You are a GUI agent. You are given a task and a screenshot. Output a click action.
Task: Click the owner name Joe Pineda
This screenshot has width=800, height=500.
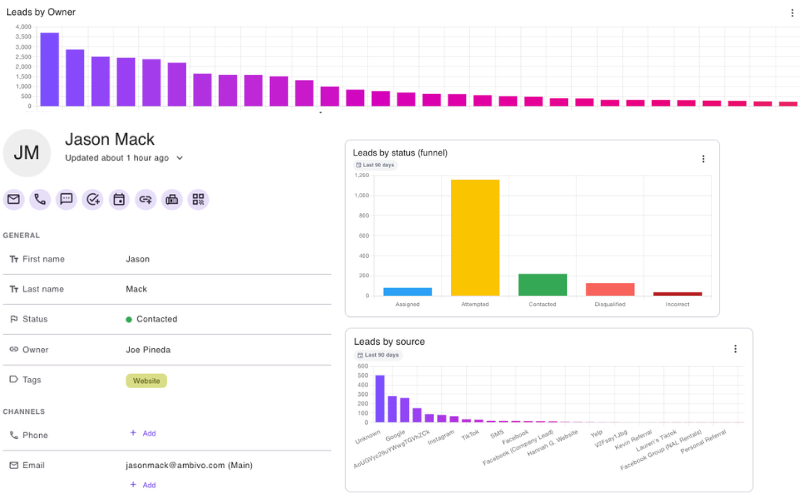coord(148,349)
